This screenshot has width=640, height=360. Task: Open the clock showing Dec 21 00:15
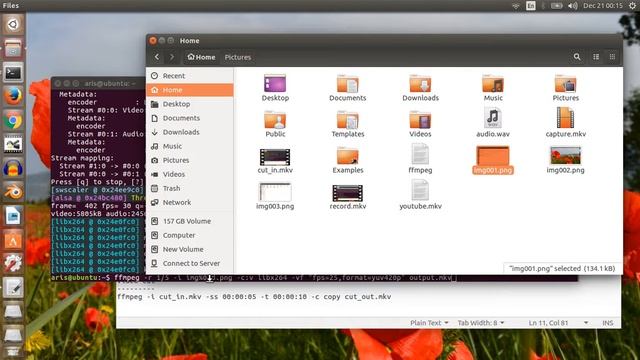click(602, 6)
